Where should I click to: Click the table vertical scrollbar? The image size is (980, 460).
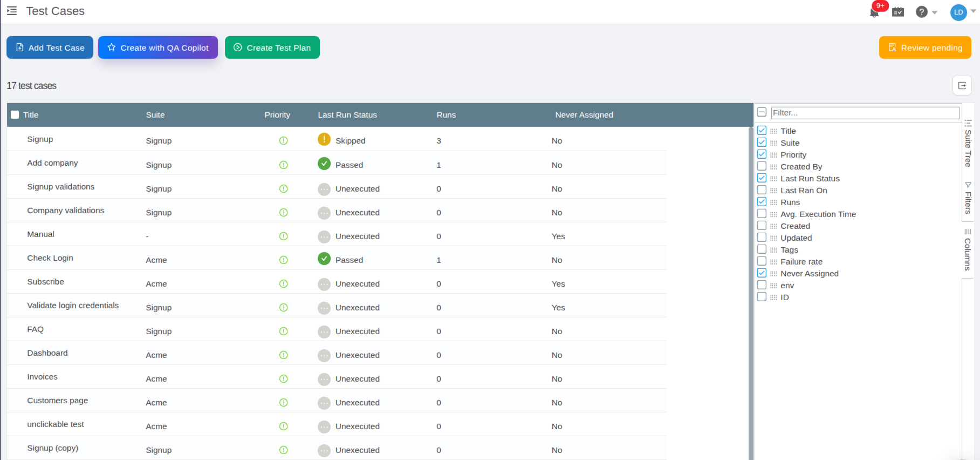[751, 293]
